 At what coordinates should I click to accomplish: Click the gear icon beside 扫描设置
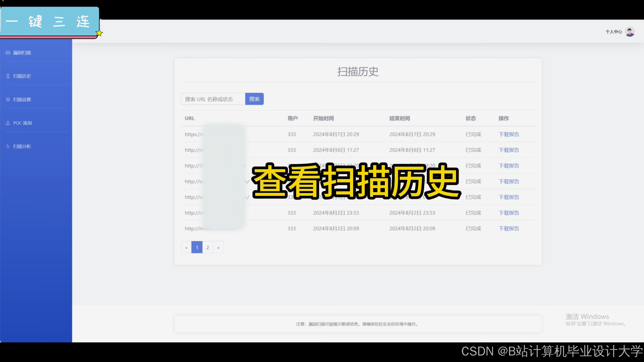click(8, 99)
